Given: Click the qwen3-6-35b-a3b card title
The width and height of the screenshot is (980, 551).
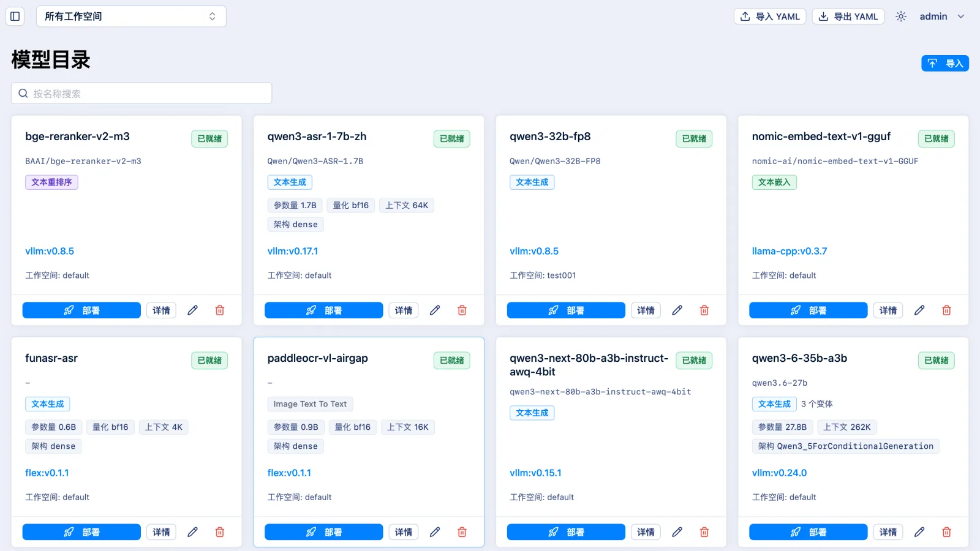Looking at the screenshot, I should (799, 358).
